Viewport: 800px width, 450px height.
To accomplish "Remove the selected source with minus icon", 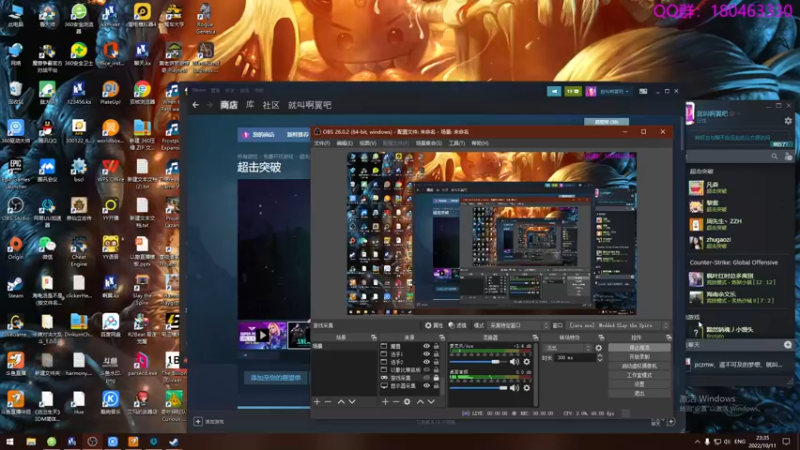I will click(x=396, y=402).
